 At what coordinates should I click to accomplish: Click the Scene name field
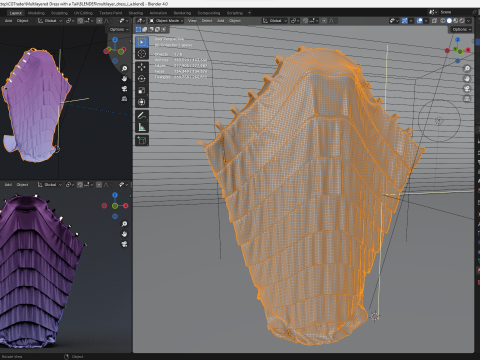455,12
